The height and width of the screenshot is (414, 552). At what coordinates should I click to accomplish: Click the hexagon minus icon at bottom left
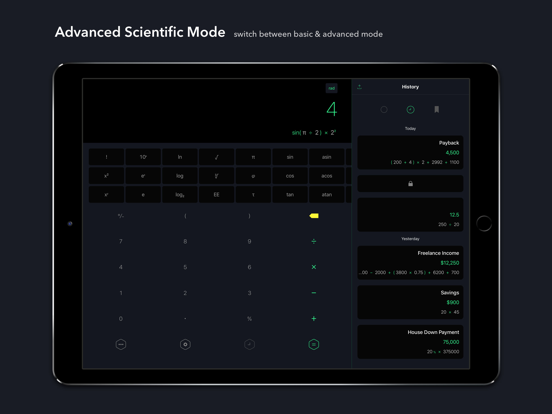click(121, 344)
